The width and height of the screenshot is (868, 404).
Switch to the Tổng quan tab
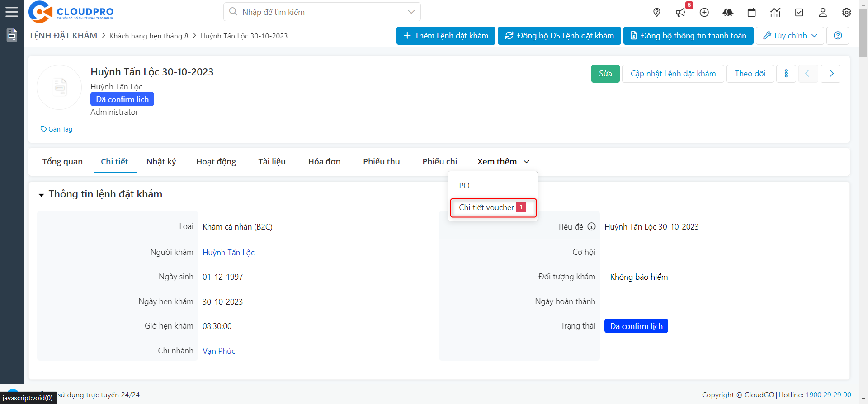(62, 162)
